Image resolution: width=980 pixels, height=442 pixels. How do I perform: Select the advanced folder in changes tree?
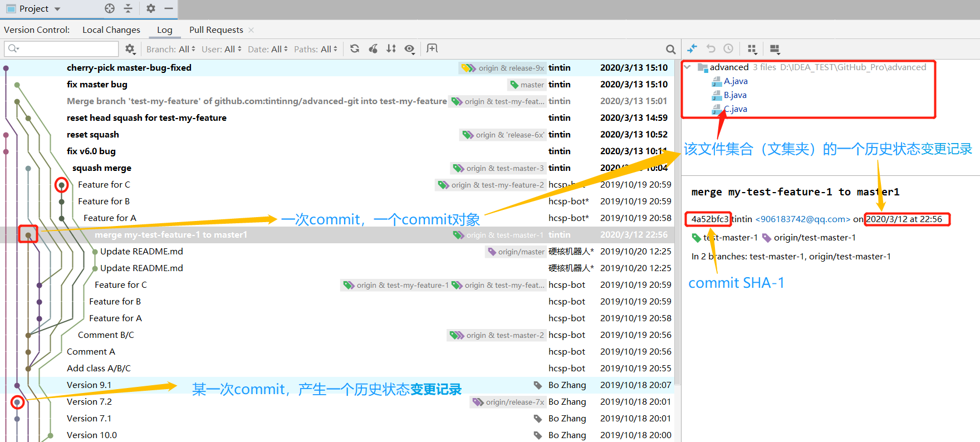pos(729,67)
